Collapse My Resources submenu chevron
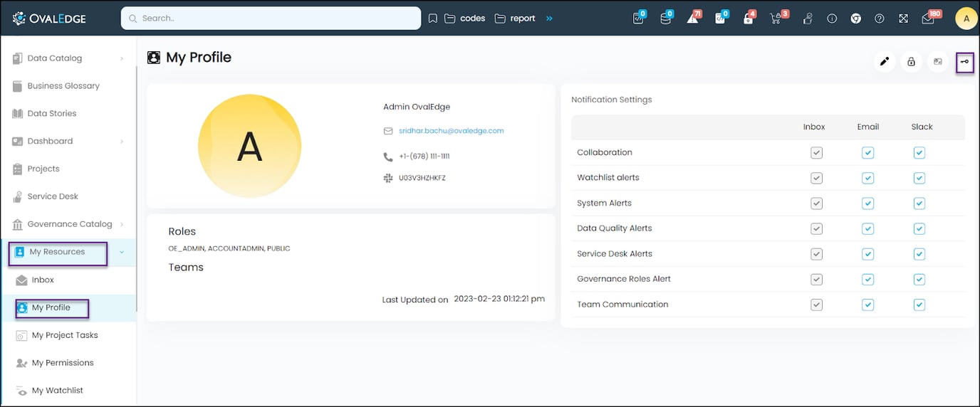The height and width of the screenshot is (407, 980). pos(122,252)
